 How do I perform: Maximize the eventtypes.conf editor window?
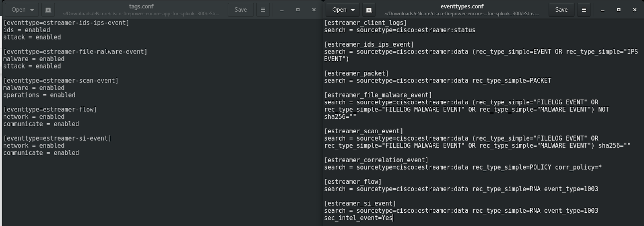[619, 10]
